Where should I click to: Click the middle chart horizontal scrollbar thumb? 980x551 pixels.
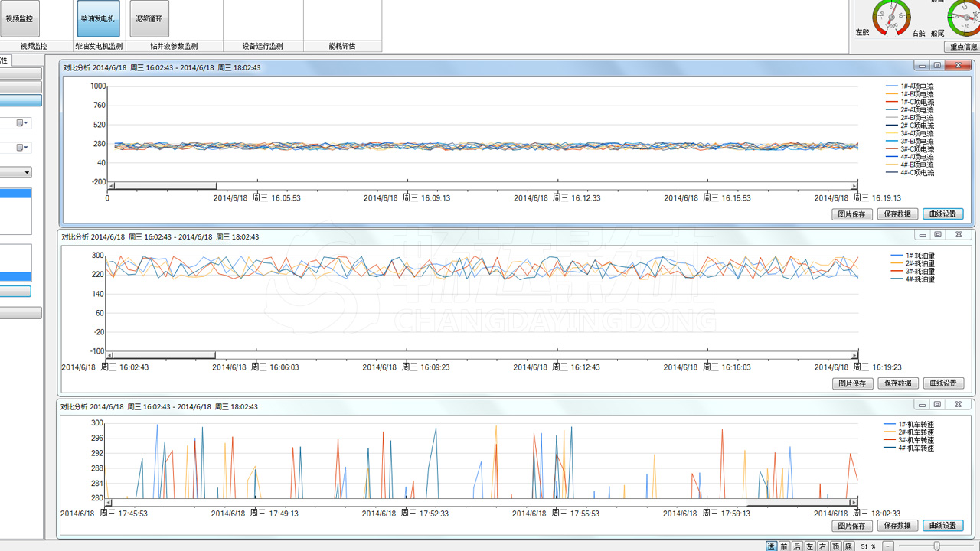pyautogui.click(x=165, y=355)
